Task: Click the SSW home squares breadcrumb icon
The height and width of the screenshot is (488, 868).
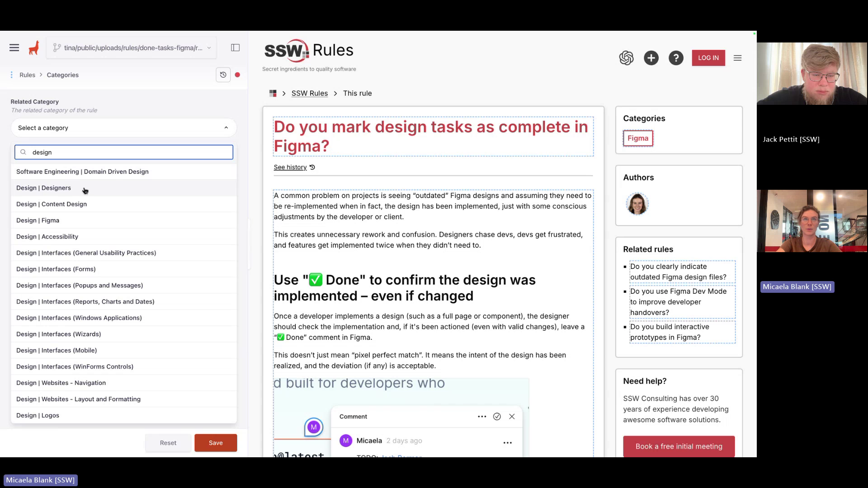Action: tap(273, 94)
